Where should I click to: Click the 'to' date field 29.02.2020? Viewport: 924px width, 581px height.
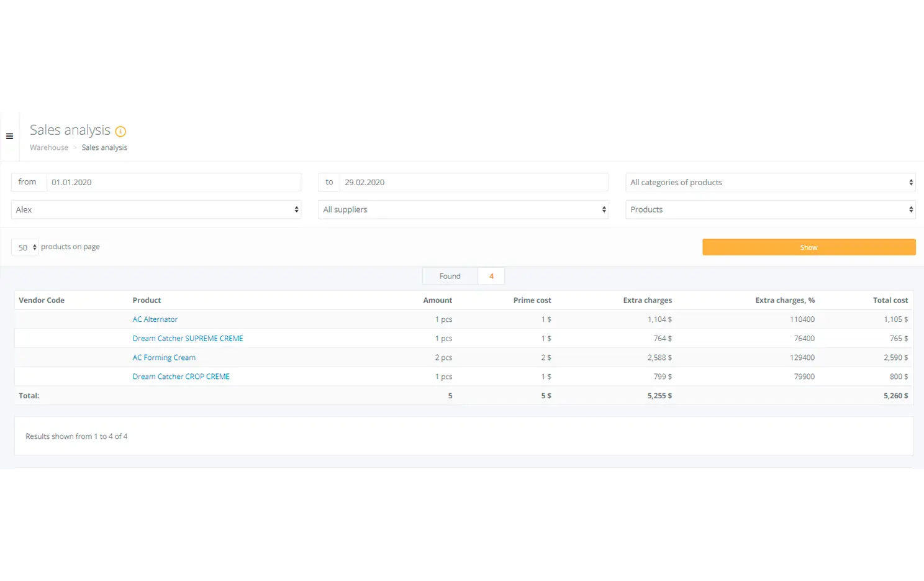click(473, 182)
